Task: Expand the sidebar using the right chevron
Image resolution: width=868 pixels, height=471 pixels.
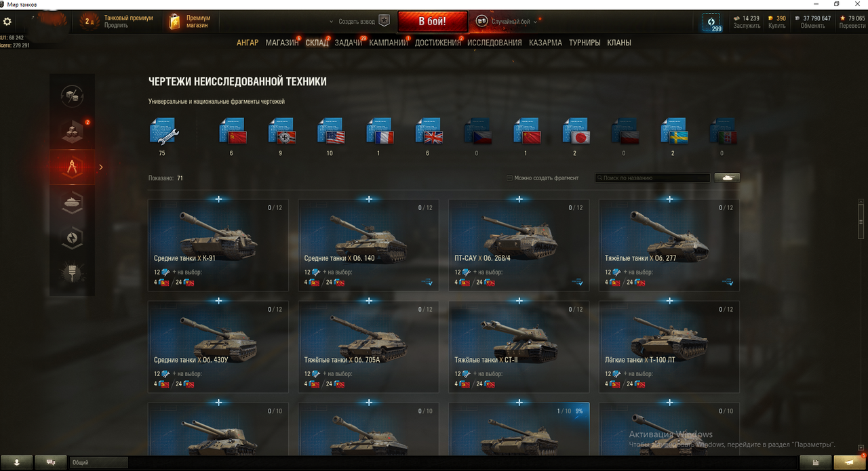Action: (x=101, y=167)
